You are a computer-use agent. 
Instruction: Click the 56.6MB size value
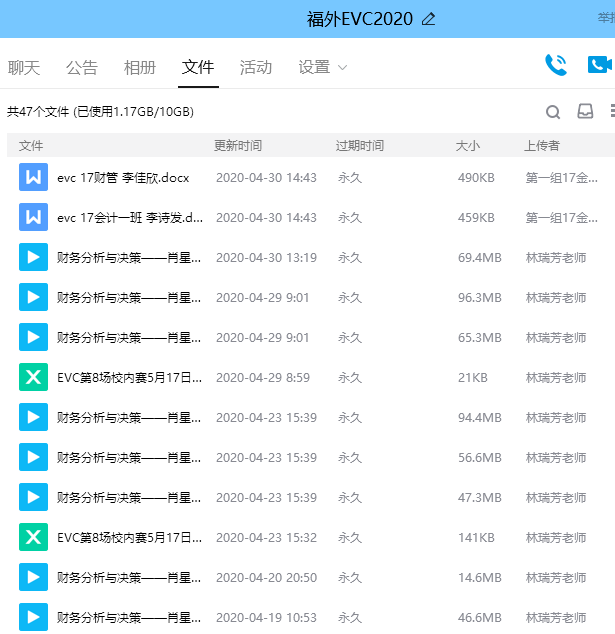480,458
